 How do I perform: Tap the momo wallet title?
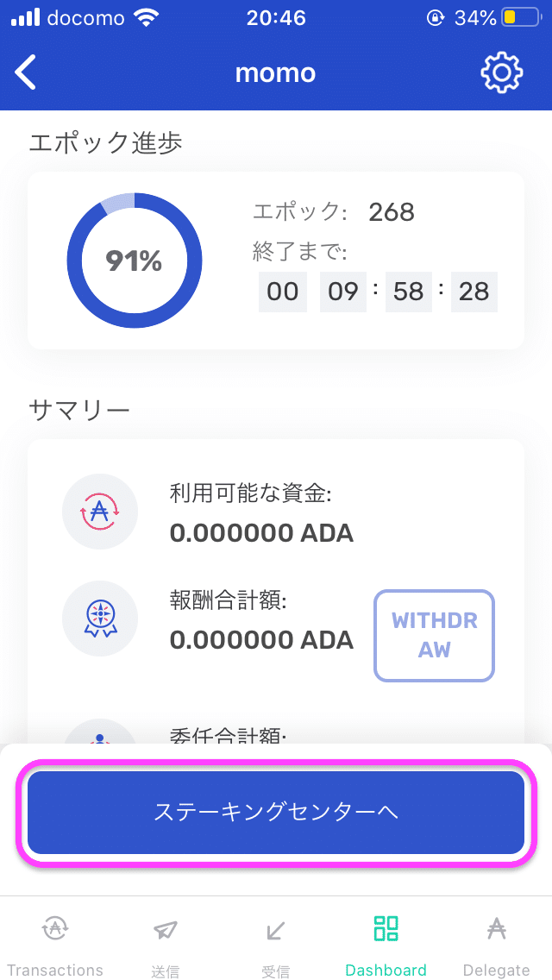coord(275,72)
